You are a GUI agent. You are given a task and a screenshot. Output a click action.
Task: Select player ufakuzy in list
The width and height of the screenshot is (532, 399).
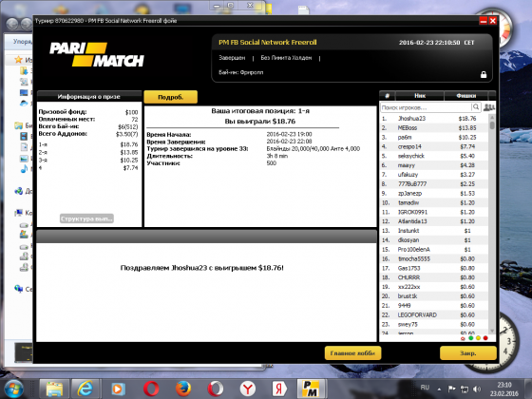point(434,175)
